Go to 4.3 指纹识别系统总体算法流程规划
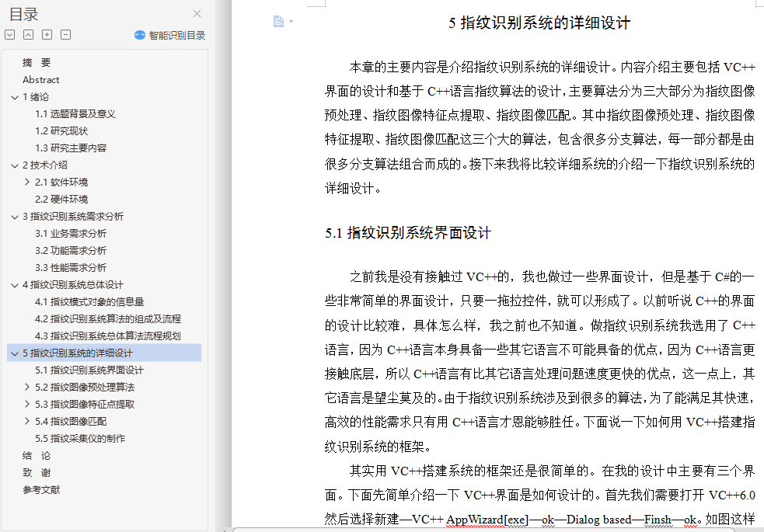Viewport: 764px width, 532px height. [108, 336]
